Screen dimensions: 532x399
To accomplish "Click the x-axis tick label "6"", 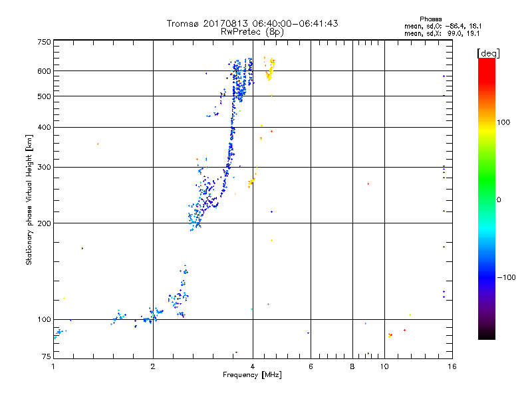I will pyautogui.click(x=311, y=366).
